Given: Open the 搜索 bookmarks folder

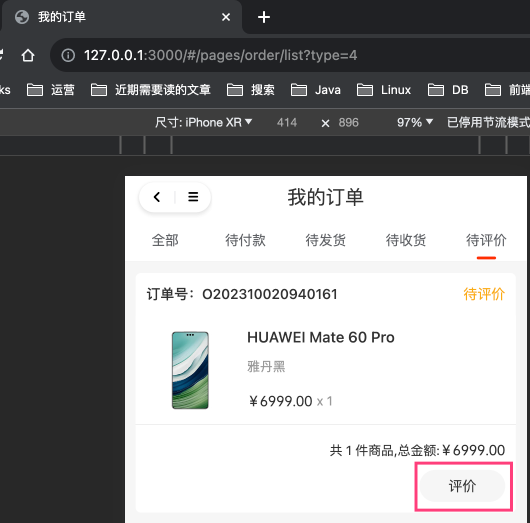Looking at the screenshot, I should (251, 90).
